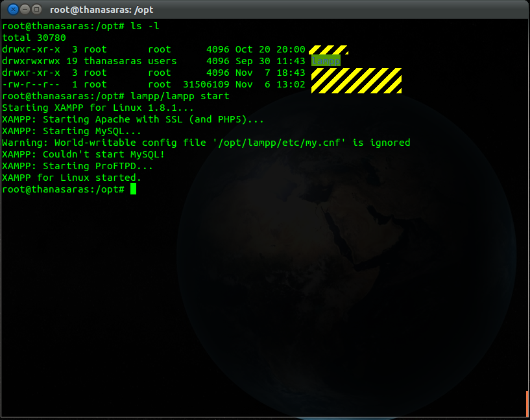Click the 'Nov 6 13:02' date
530x420 pixels.
click(x=270, y=84)
